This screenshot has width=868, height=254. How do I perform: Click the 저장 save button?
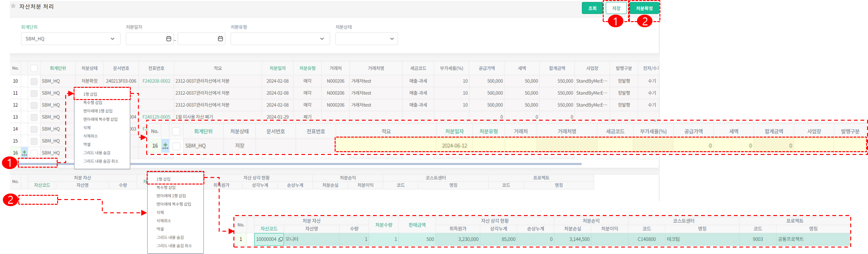[616, 8]
